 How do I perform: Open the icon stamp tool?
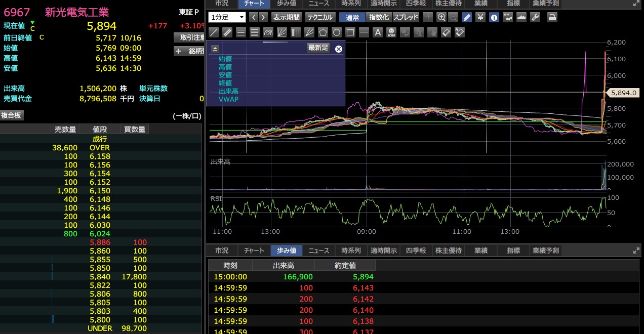391,32
